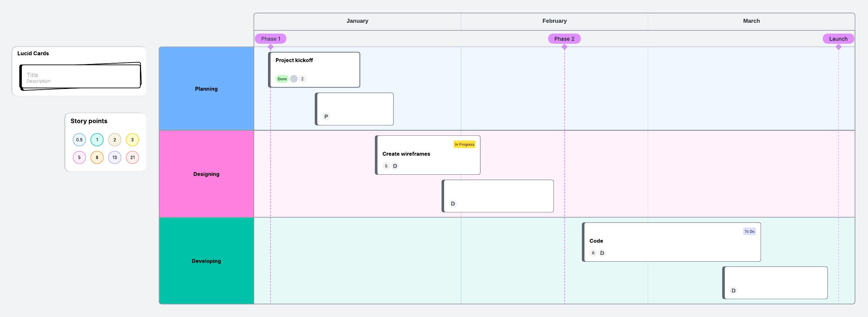Select the Lucid Cards heading text

point(33,53)
